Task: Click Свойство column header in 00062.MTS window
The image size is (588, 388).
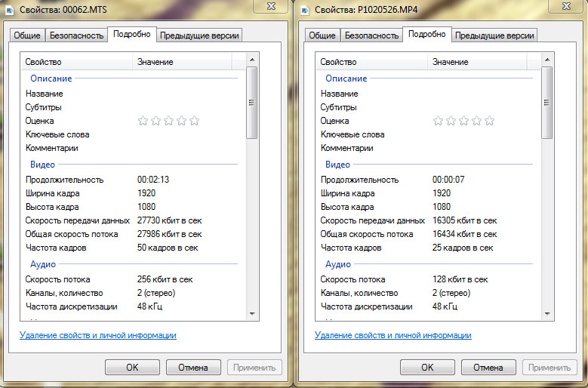Action: point(76,62)
